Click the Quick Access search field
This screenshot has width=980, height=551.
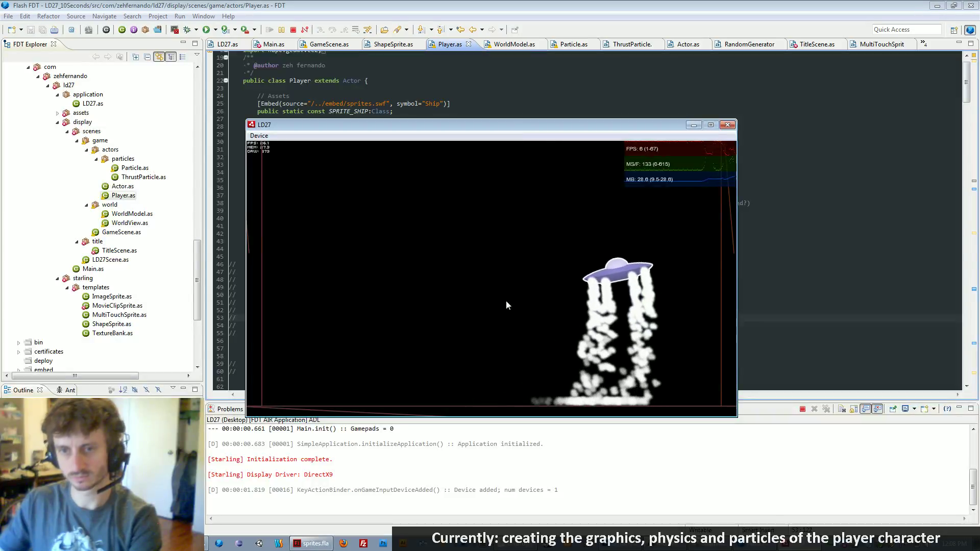tap(906, 30)
